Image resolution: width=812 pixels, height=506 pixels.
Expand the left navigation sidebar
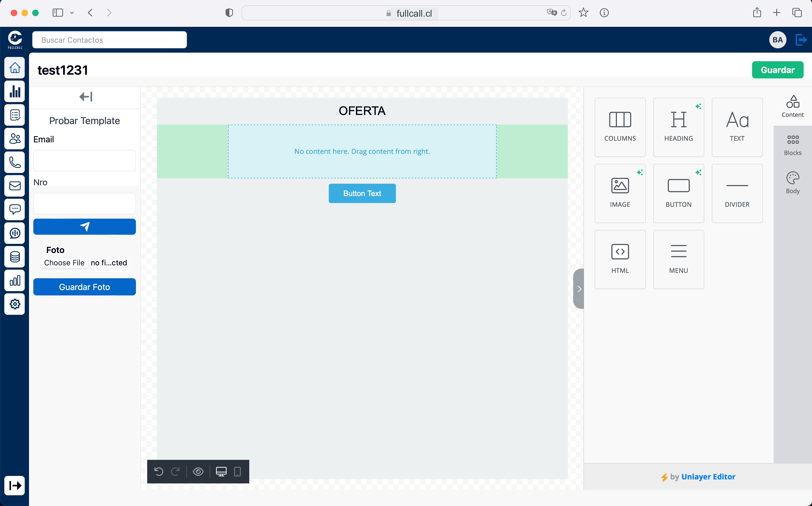click(15, 485)
